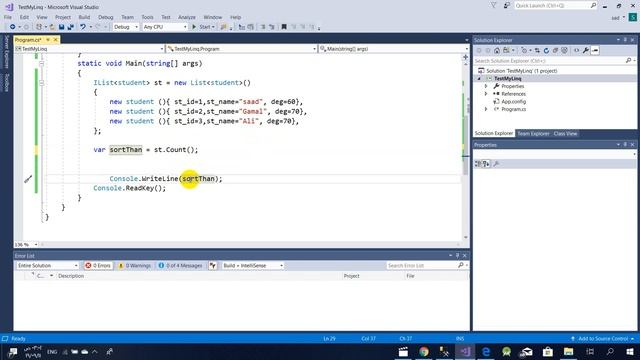Image resolution: width=640 pixels, height=360 pixels.
Task: Click the Undo arrow icon
Action: [x=83, y=27]
